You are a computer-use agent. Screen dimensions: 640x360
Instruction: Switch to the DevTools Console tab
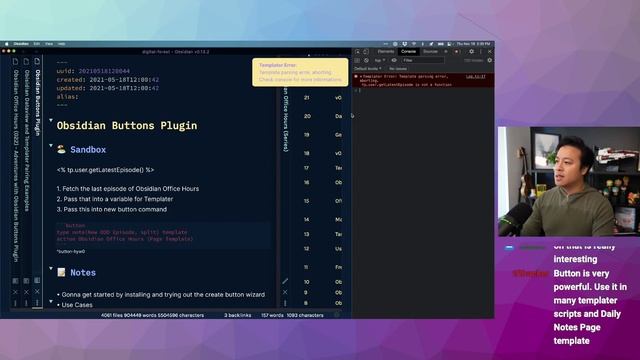click(x=408, y=51)
